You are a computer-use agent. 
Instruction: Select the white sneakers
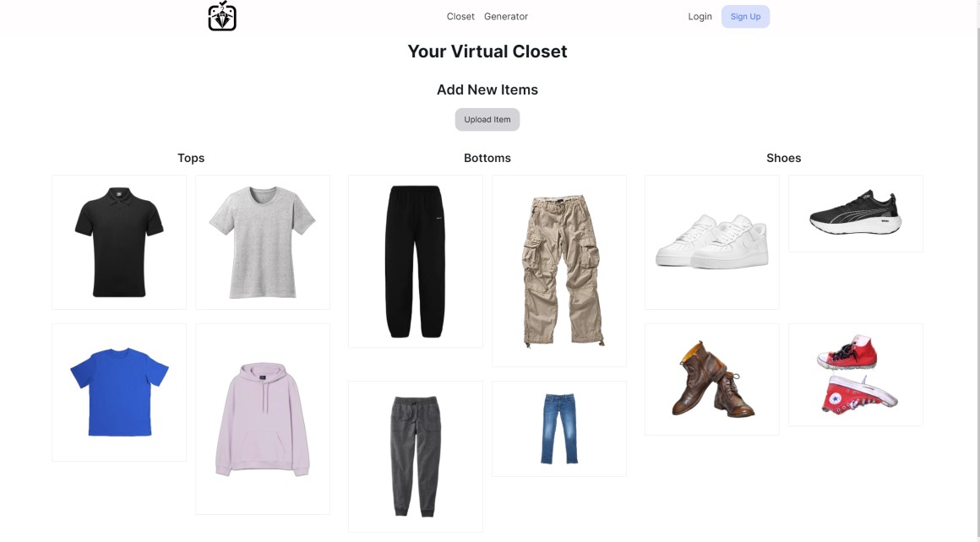coord(712,242)
